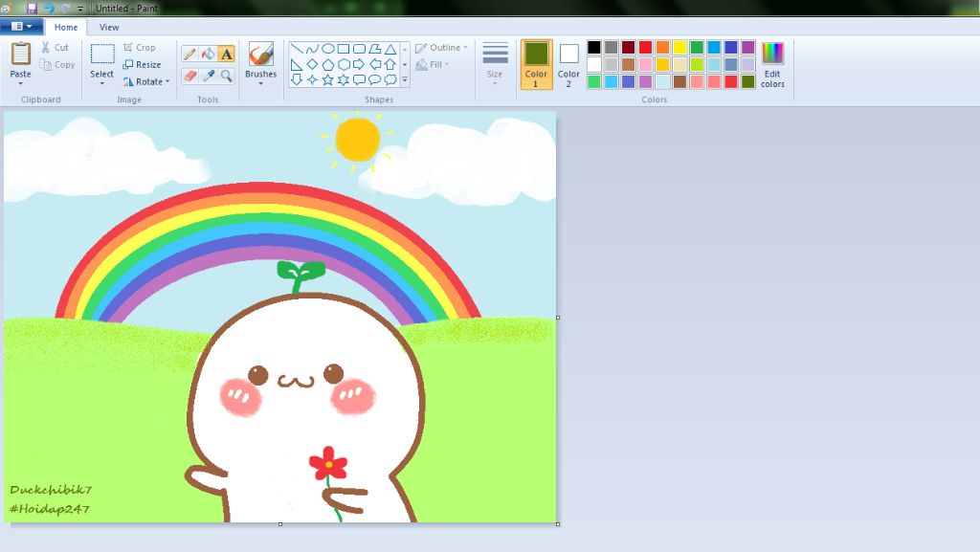Expand the Shapes gallery More arrow

tap(405, 80)
